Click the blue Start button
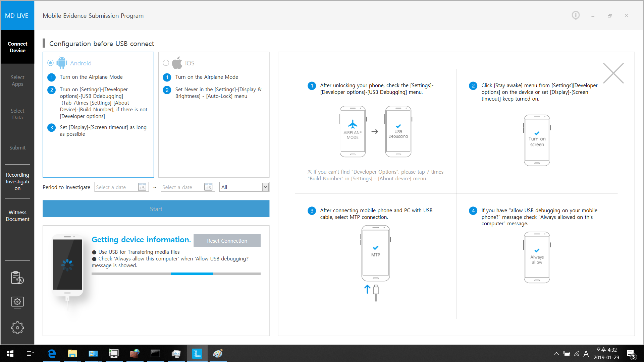The height and width of the screenshot is (362, 644). pos(156,209)
